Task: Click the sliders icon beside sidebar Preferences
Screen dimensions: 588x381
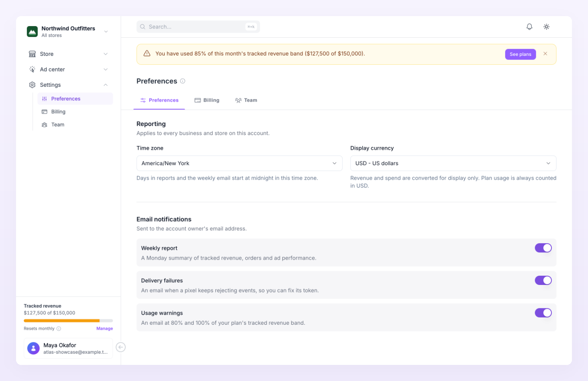Action: click(x=45, y=99)
